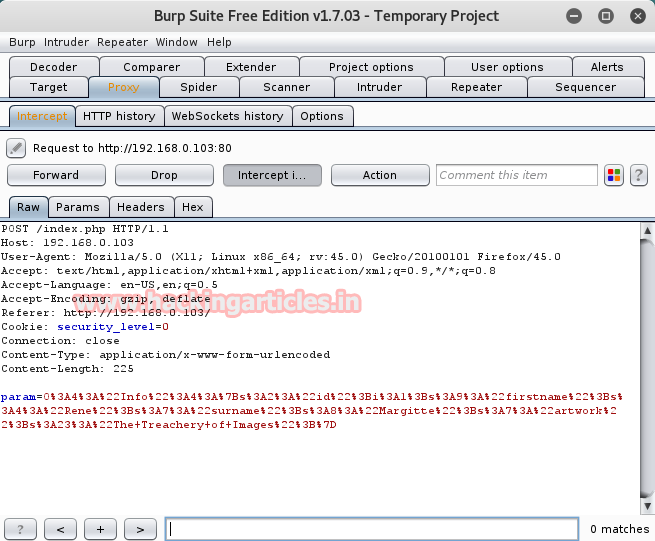This screenshot has height=541, width=655.
Task: Forward the intercepted request
Action: tap(56, 175)
